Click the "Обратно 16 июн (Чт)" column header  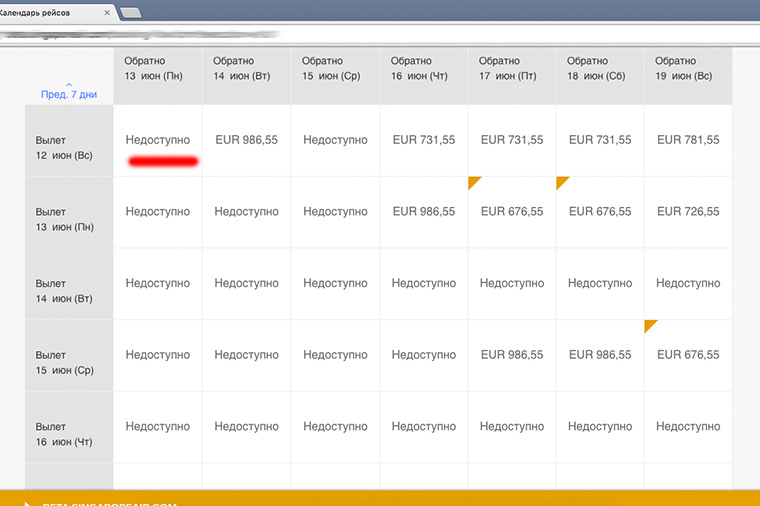424,76
